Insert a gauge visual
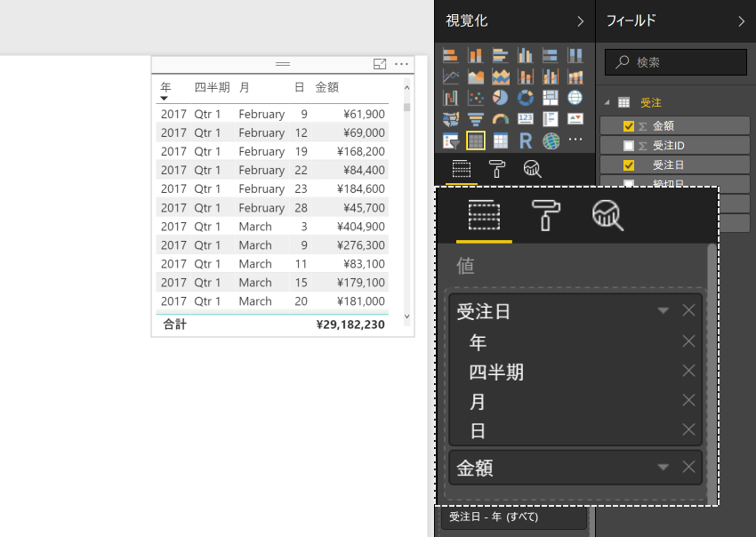 click(x=501, y=119)
